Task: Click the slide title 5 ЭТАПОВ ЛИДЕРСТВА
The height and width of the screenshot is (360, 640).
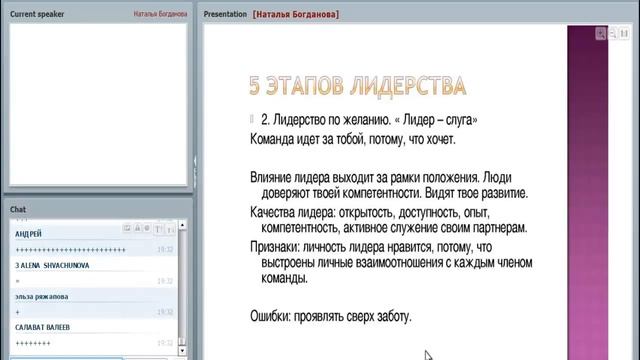Action: point(358,86)
